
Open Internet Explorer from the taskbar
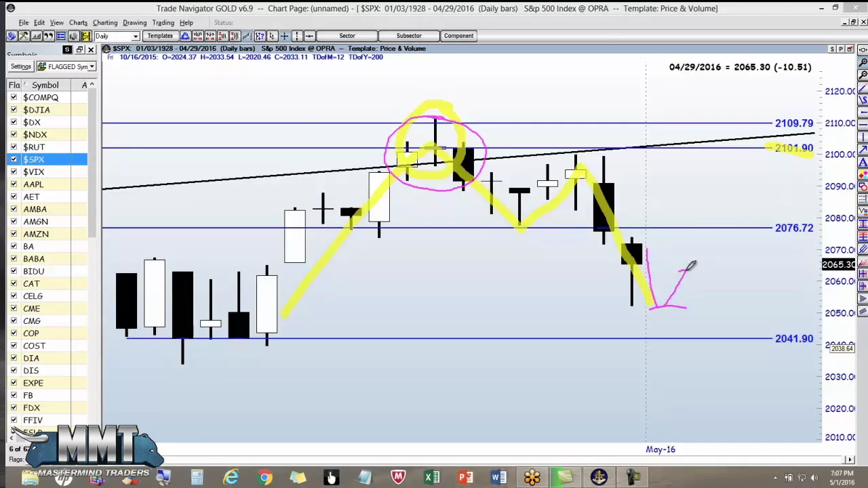pos(231,478)
